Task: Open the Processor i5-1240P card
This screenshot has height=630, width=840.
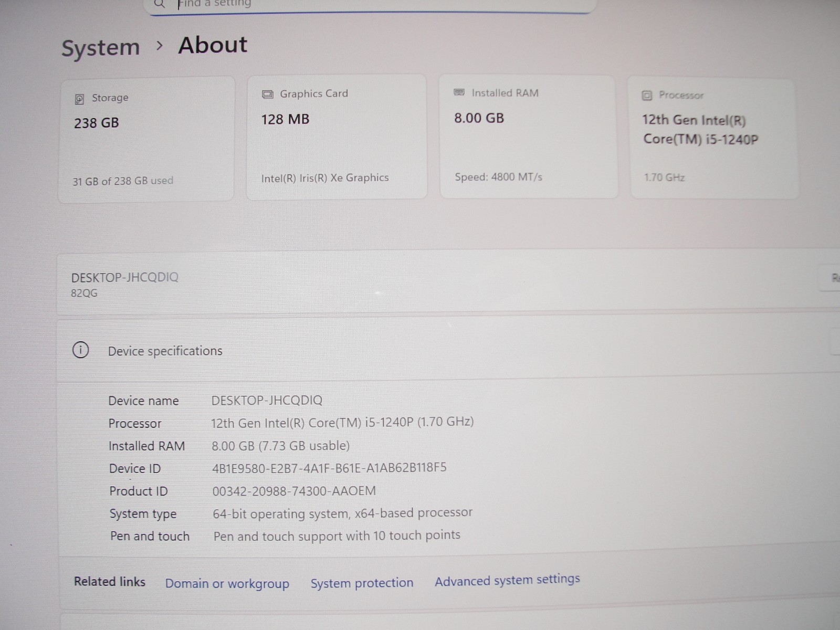Action: point(715,139)
